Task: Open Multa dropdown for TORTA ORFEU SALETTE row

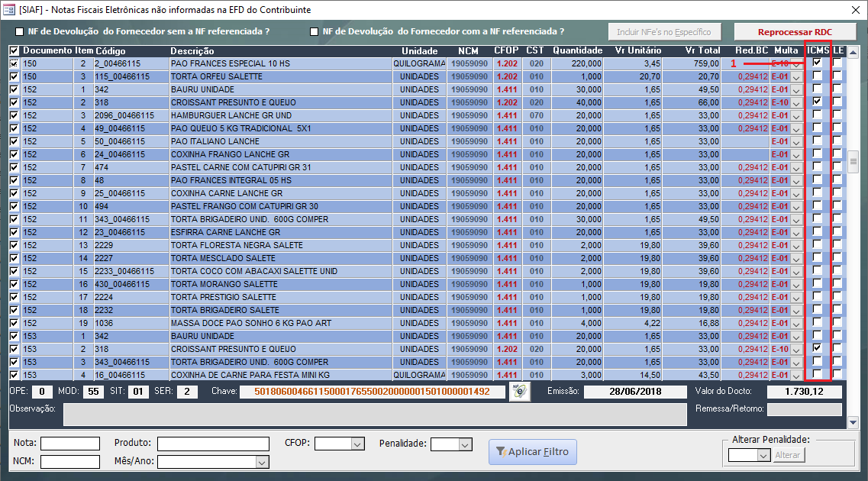Action: click(796, 77)
